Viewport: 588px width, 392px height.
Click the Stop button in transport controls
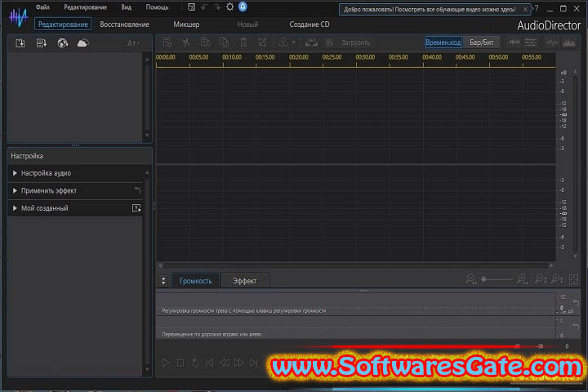pyautogui.click(x=180, y=363)
